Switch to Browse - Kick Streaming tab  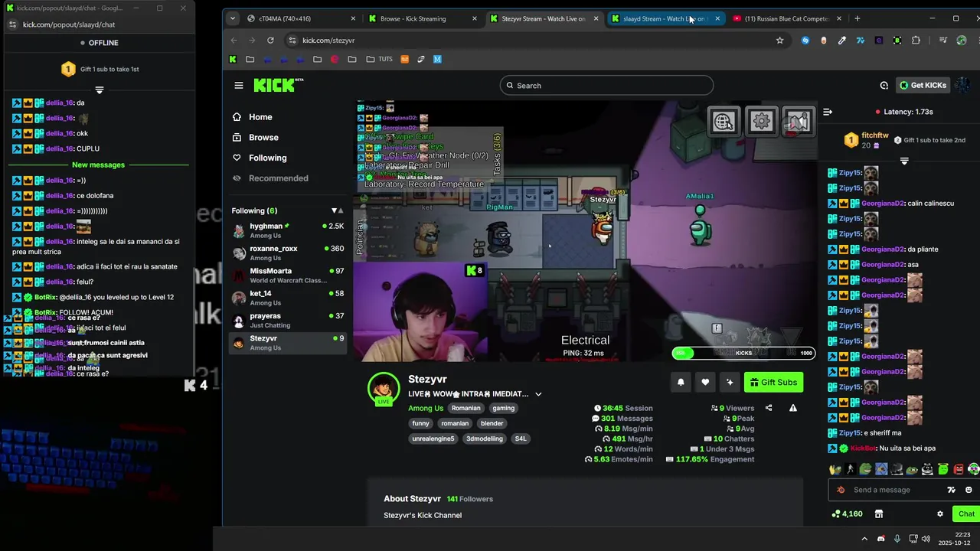tap(421, 18)
